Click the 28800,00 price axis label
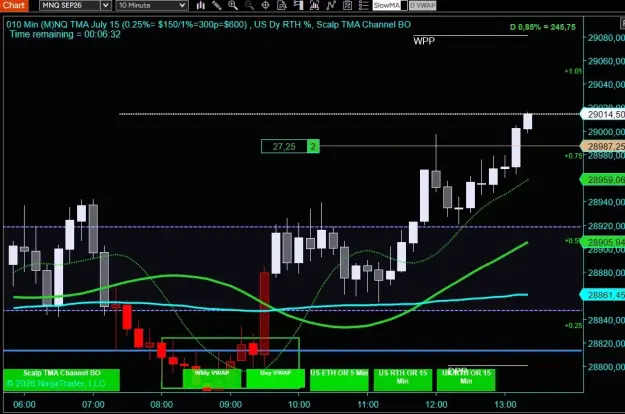 coord(606,367)
